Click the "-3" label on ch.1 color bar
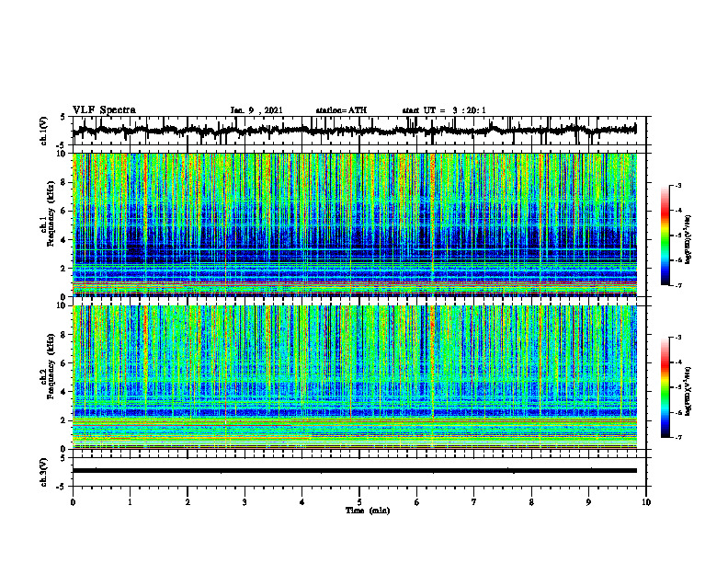Image resolution: width=728 pixels, height=563 pixels. (x=677, y=185)
